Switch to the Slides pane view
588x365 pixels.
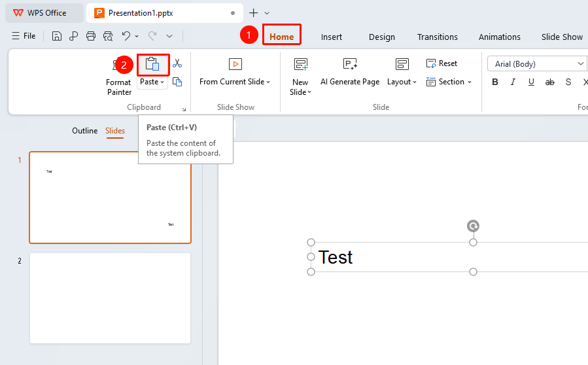(114, 131)
